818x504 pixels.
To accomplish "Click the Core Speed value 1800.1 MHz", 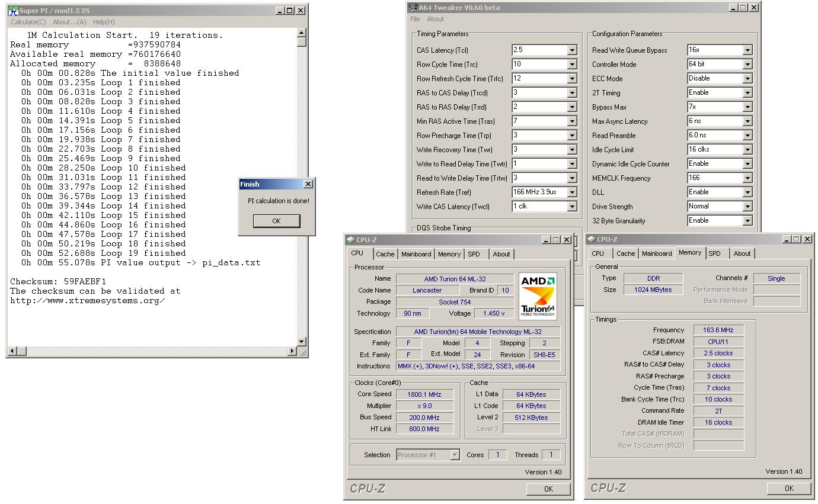I will tap(424, 394).
